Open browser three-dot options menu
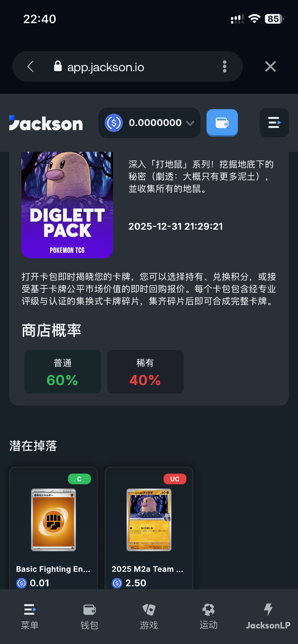The height and width of the screenshot is (644, 298). 224,67
